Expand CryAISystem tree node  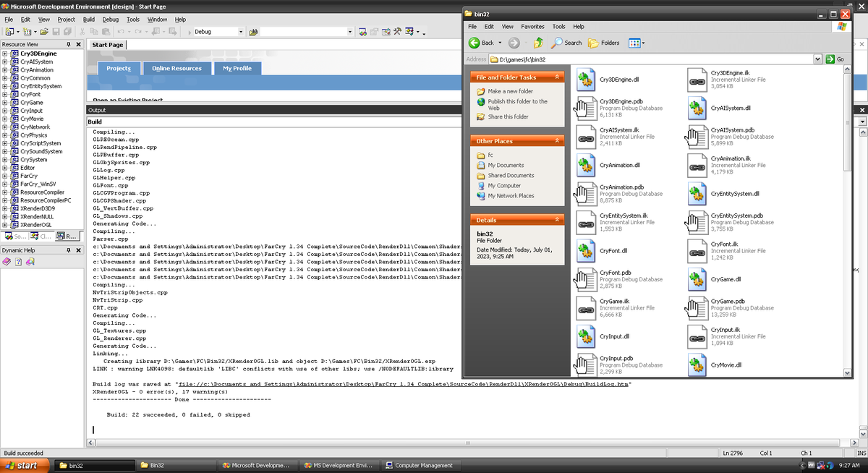click(x=4, y=61)
